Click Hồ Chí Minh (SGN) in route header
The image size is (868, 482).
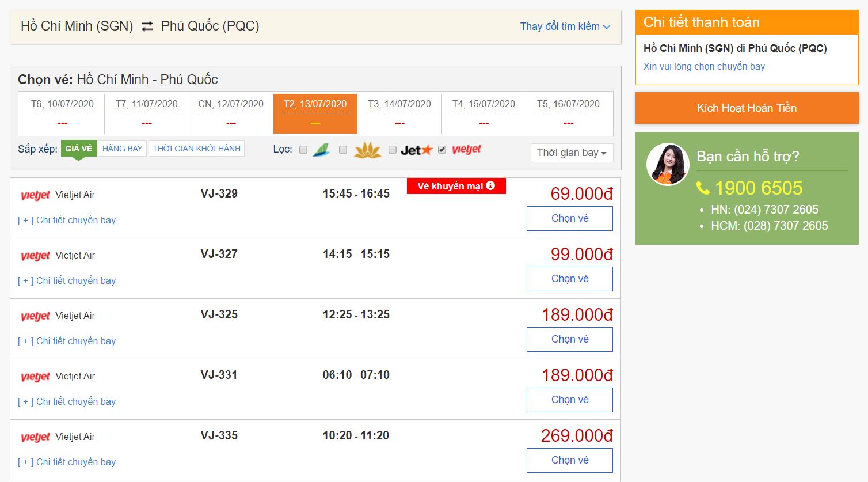(77, 26)
